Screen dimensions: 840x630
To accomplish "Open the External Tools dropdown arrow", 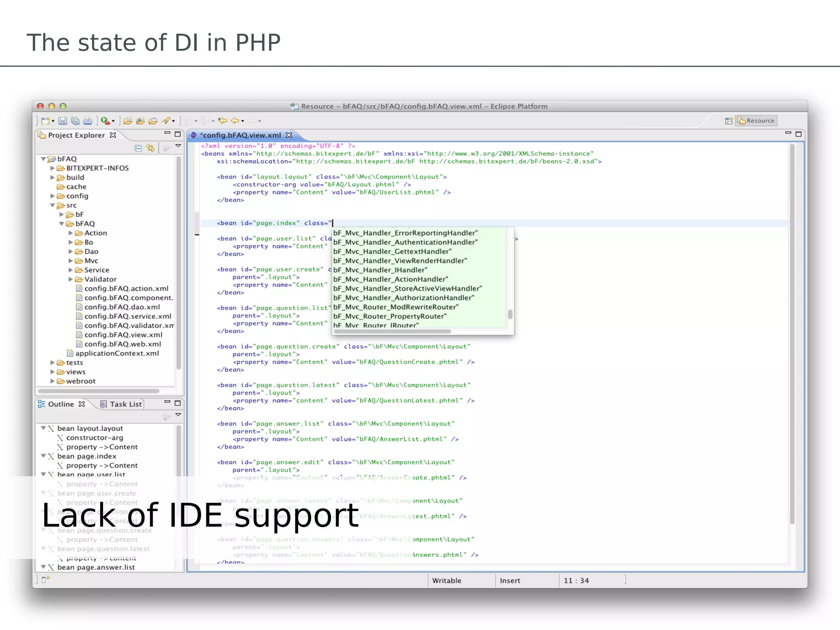I will 114,121.
